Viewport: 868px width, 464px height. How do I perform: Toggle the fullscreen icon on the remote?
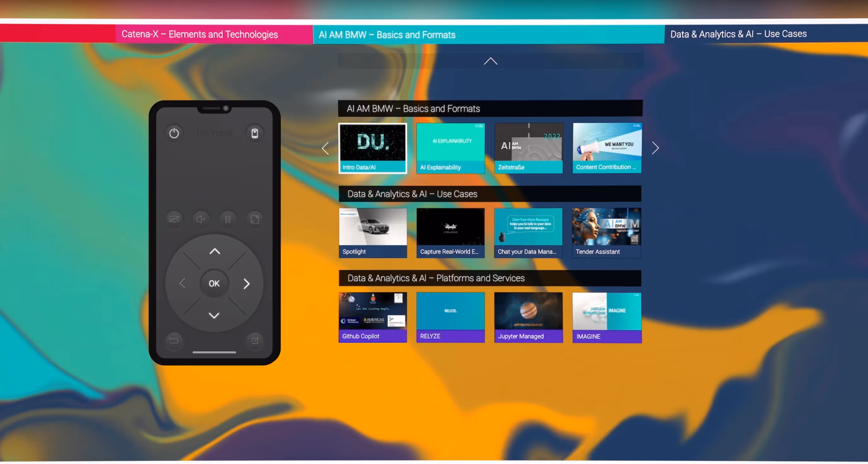255,219
